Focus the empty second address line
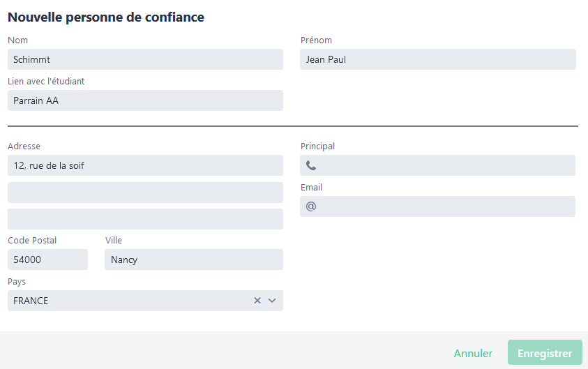The width and height of the screenshot is (588, 369). click(145, 193)
